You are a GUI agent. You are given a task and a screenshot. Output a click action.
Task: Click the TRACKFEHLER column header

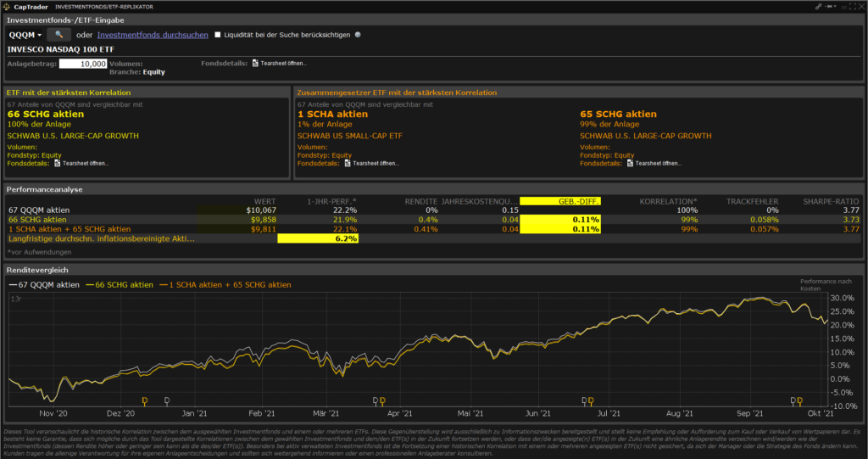point(753,201)
